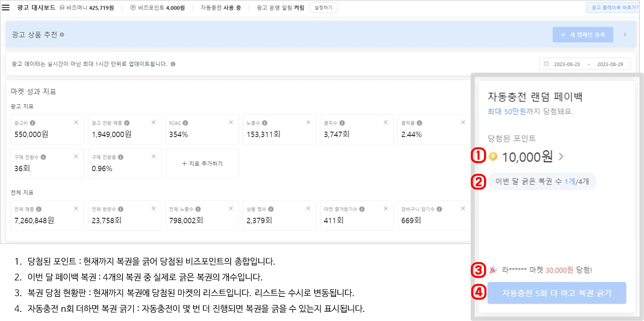Remove the 전체 방문수 metric card

coord(153,208)
